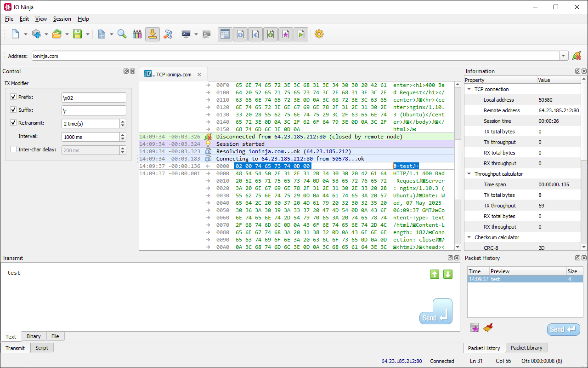588x368 pixels.
Task: Click the connect plug icon beside address
Action: 577,56
